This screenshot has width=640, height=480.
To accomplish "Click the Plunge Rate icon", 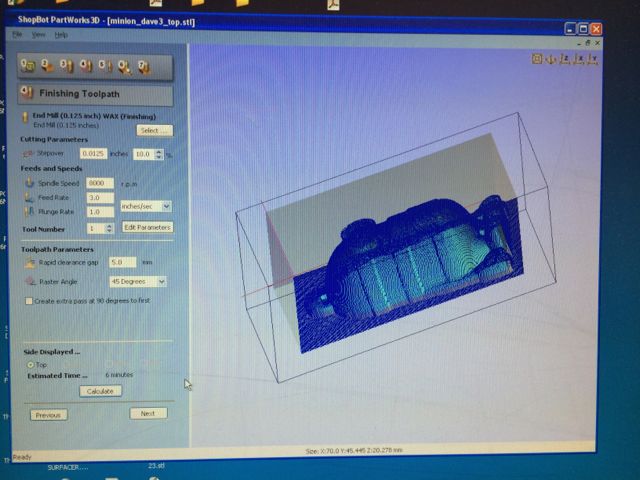I will point(29,211).
